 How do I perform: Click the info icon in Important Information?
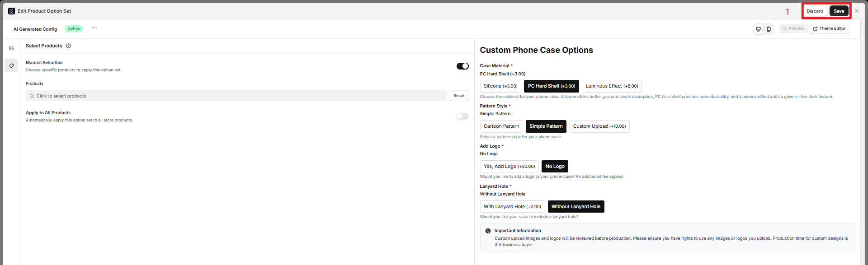click(488, 231)
